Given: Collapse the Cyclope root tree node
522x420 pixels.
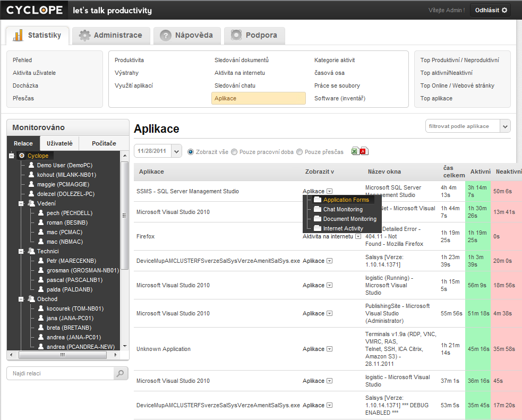Looking at the screenshot, I should pos(12,156).
